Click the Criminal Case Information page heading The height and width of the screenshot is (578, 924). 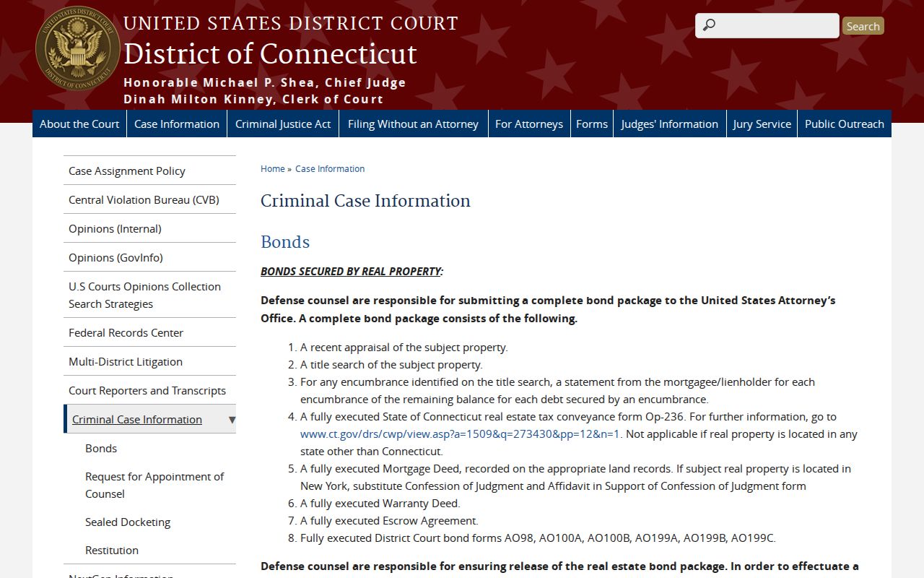pos(365,201)
